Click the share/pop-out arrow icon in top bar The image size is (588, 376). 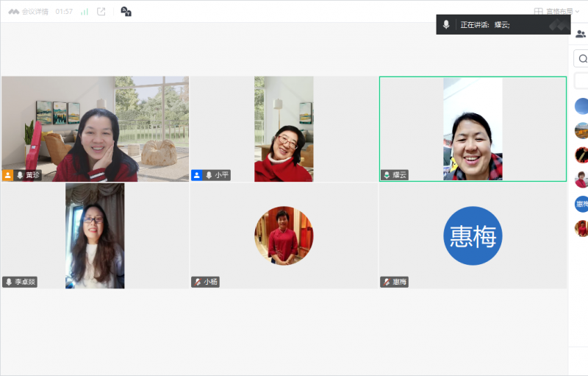101,12
